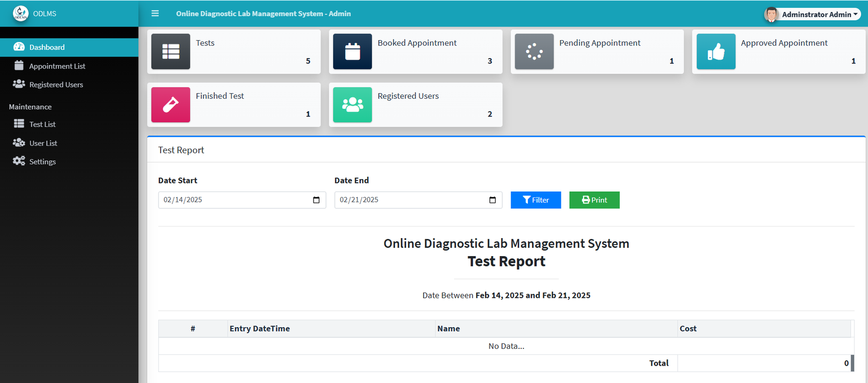Open User List under Maintenance
Image resolution: width=868 pixels, height=383 pixels.
coord(43,143)
